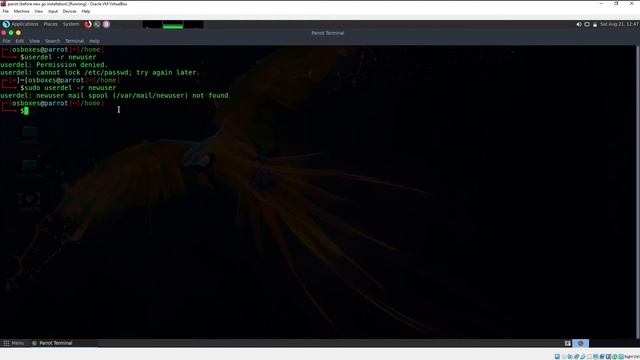Click the 'cannot lock /etc/passwd' output line
Screen dimensions: 640x360
[100, 72]
